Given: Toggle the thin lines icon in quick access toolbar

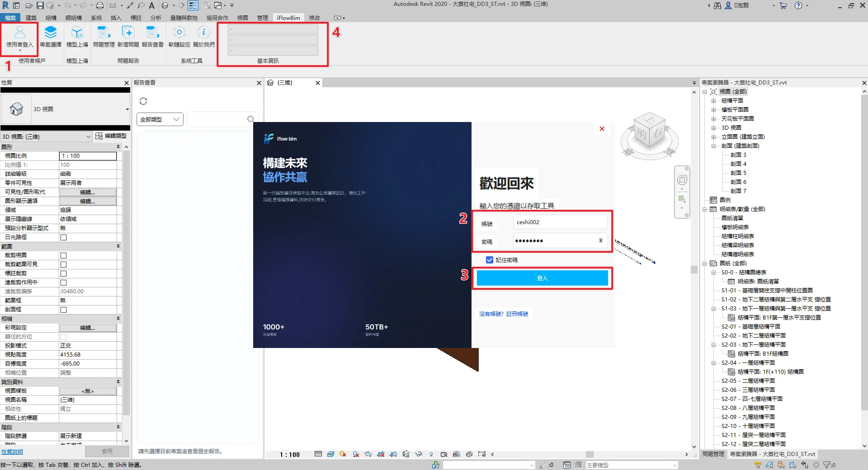Looking at the screenshot, I should click(193, 5).
